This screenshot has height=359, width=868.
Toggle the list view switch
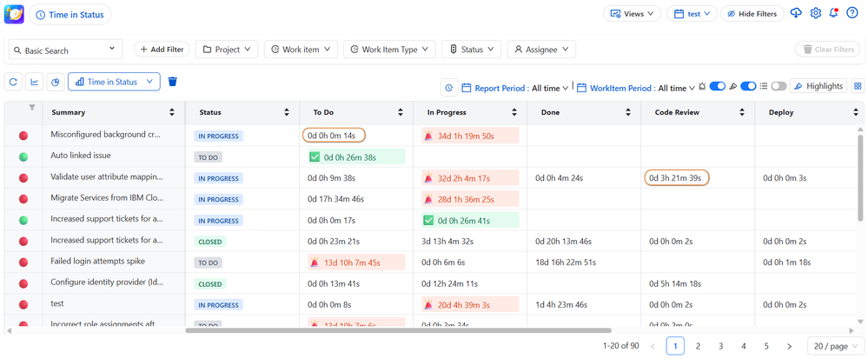779,86
